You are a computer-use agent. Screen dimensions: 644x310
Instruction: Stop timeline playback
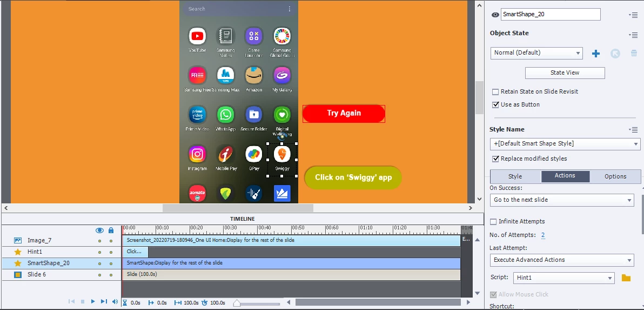(x=83, y=302)
